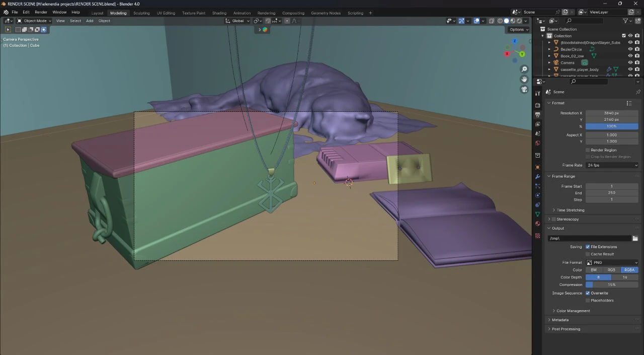
Task: Open the File Format PNG dropdown
Action: pos(612,262)
